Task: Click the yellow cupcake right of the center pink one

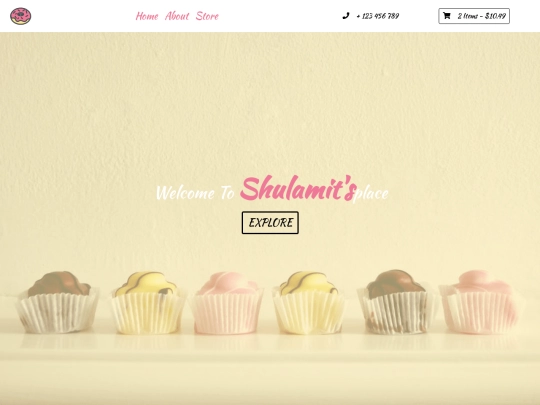Action: click(309, 303)
